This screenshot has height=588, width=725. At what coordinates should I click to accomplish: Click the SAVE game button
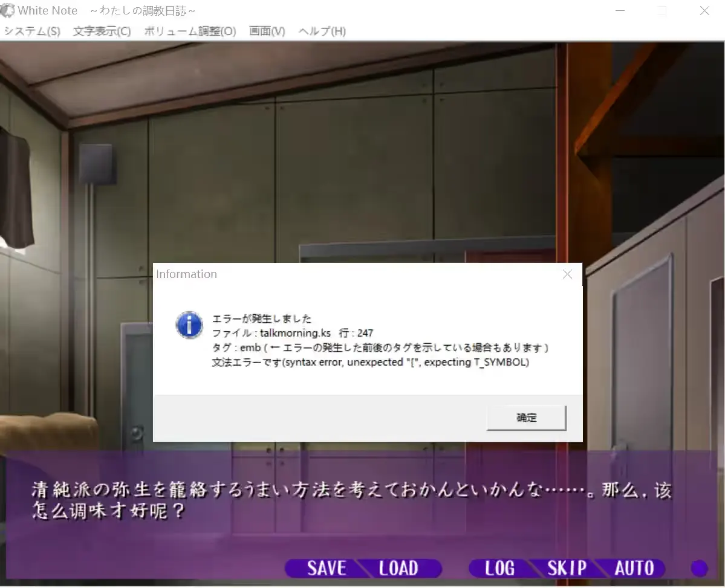tap(327, 568)
